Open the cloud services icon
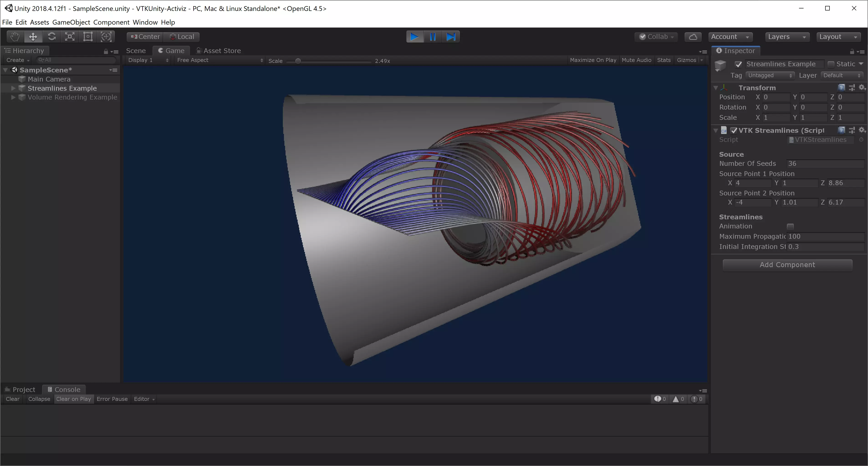The image size is (868, 466). click(693, 37)
